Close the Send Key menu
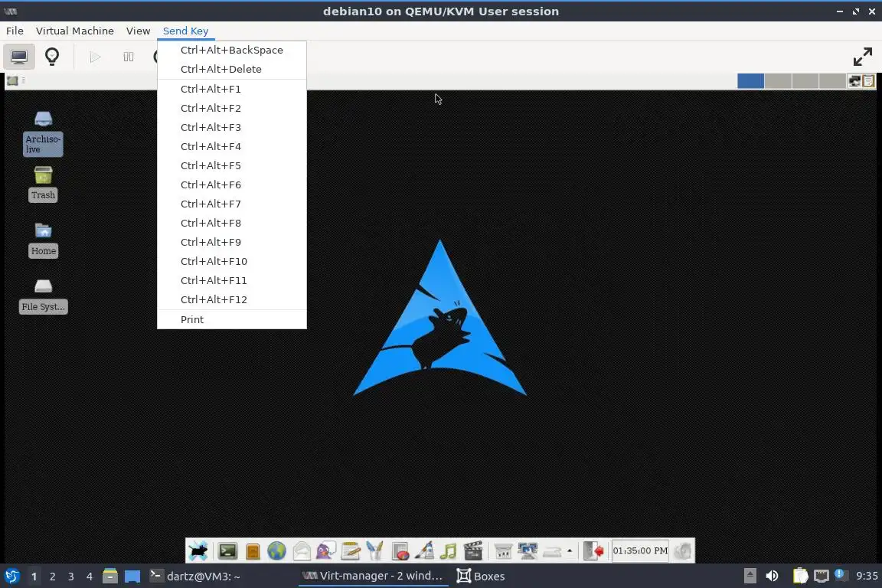This screenshot has width=882, height=588. 185,31
